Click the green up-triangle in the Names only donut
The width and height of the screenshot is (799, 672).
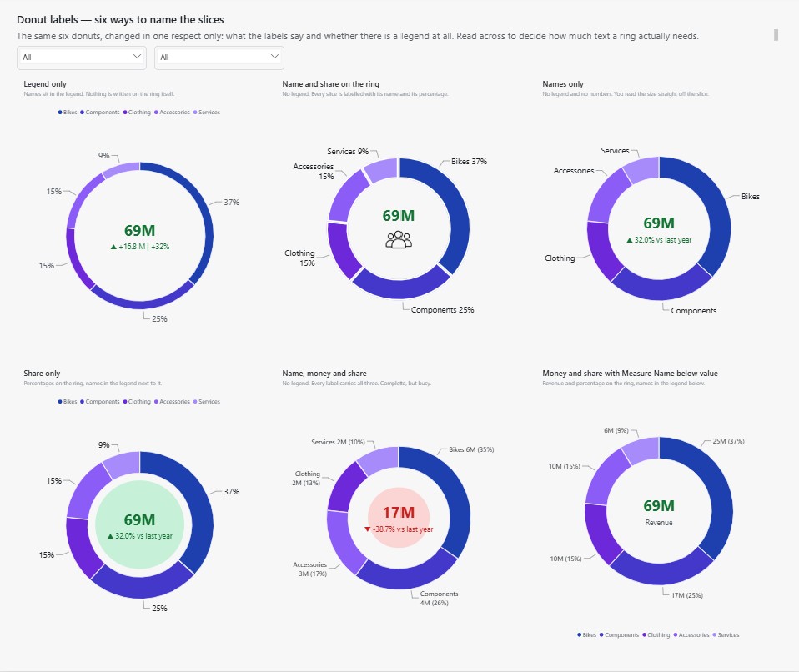(x=630, y=240)
